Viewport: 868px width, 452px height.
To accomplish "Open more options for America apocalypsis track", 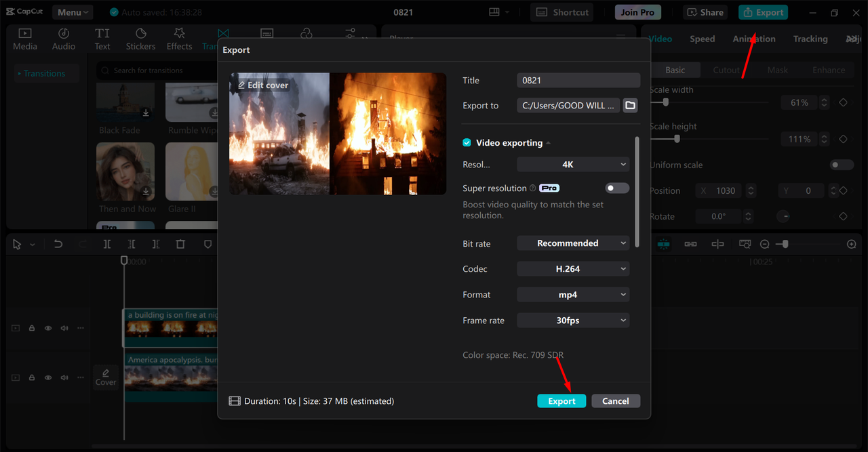I will tap(80, 377).
